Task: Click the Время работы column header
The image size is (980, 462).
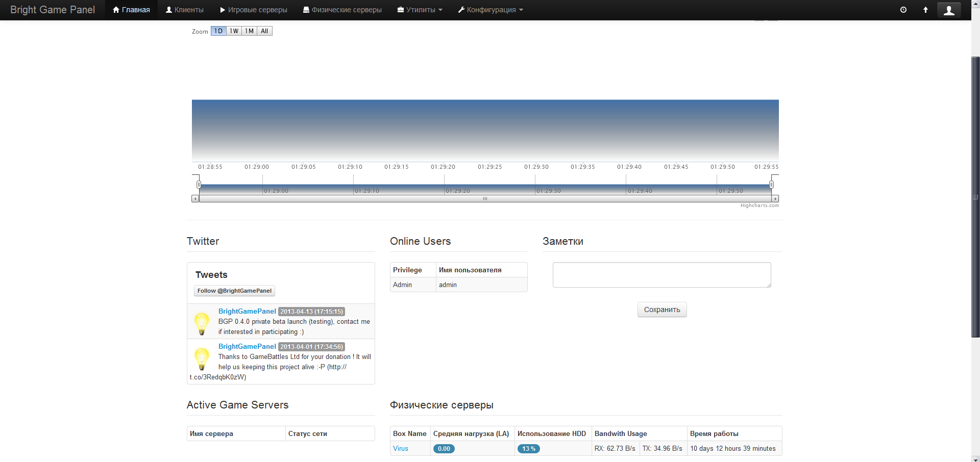Action: point(734,433)
